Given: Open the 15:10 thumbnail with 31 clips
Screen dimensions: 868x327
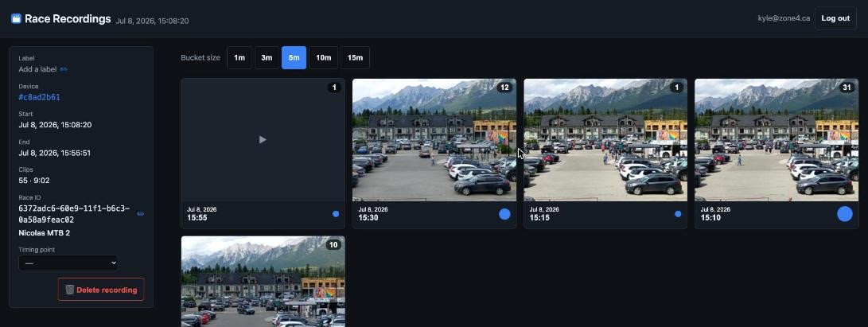Looking at the screenshot, I should point(777,140).
